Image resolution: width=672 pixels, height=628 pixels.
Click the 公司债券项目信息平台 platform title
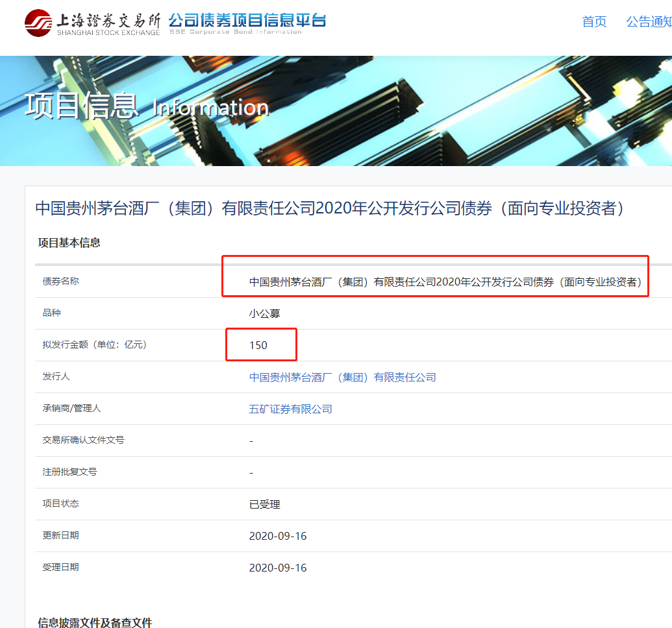click(x=247, y=20)
